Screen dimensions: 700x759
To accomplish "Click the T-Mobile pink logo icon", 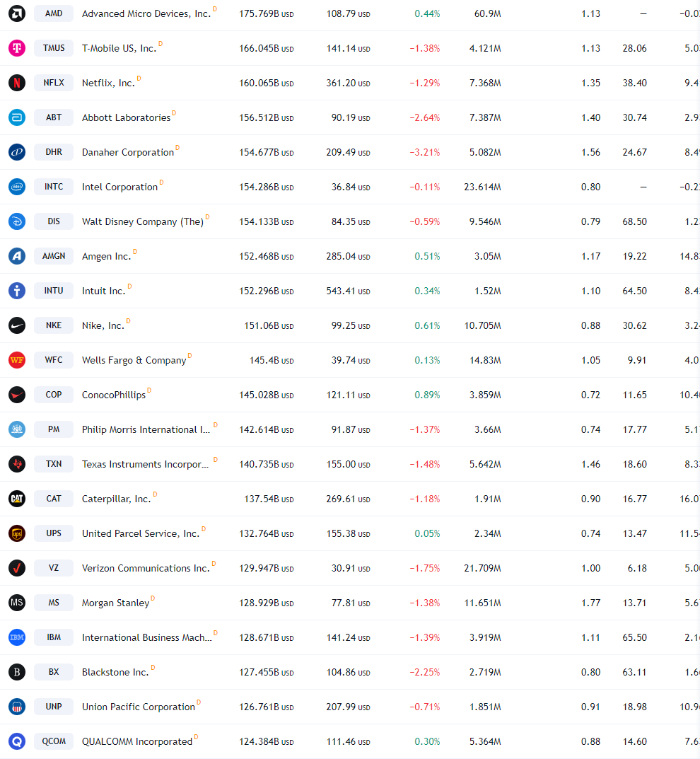I will [17, 48].
